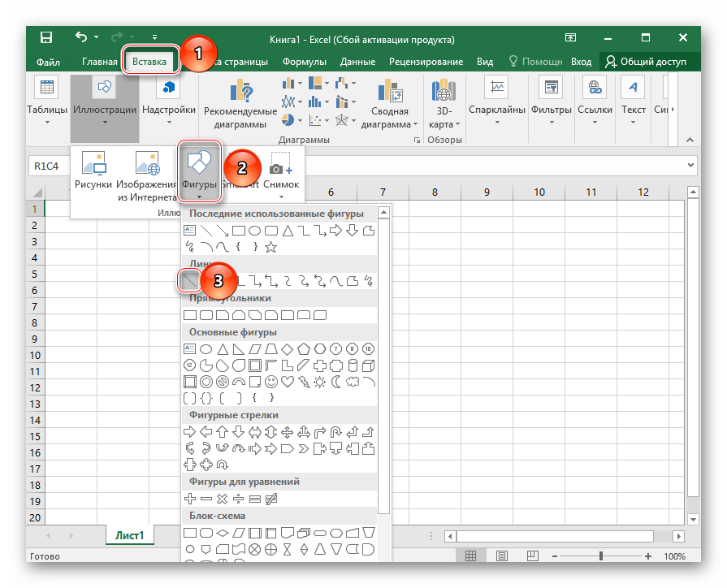Pick the lightning bolt shape
The width and height of the screenshot is (727, 588).
click(304, 382)
